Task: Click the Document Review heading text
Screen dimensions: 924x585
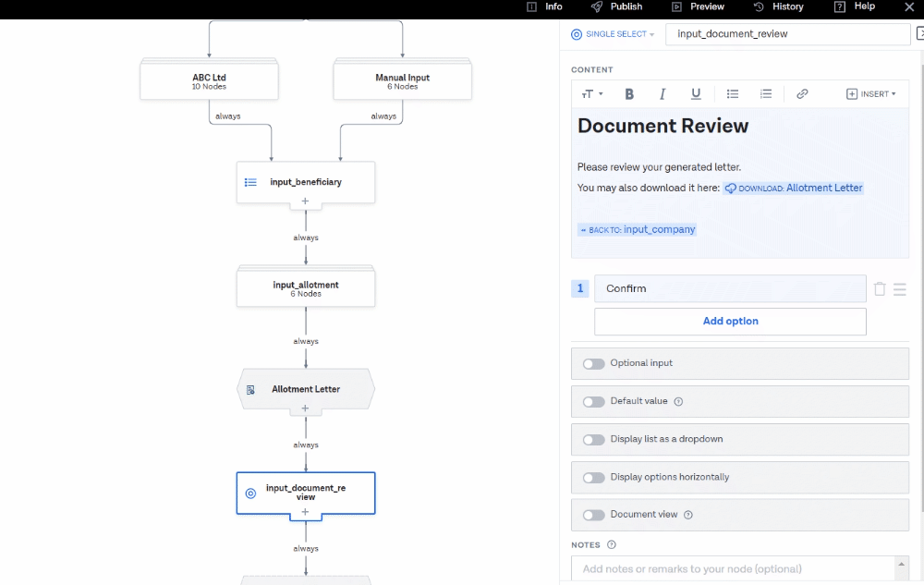Action: tap(663, 126)
